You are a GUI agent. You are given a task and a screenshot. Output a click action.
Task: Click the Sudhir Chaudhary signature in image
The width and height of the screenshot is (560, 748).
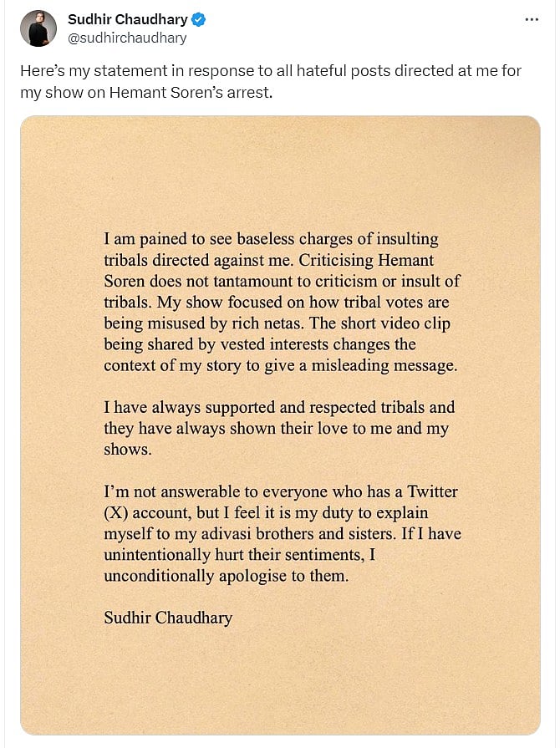click(x=168, y=618)
